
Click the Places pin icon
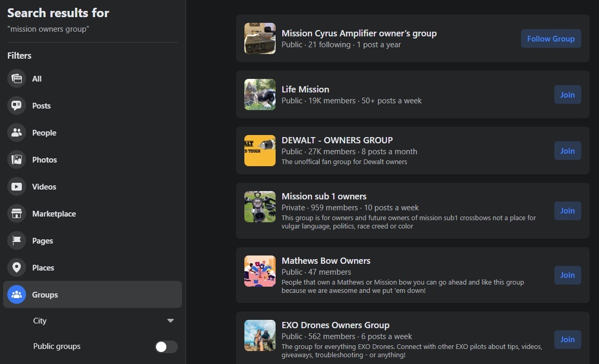(x=17, y=267)
